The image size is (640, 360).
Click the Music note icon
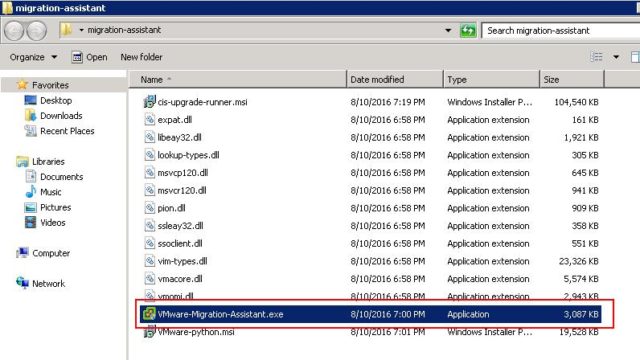(x=31, y=192)
